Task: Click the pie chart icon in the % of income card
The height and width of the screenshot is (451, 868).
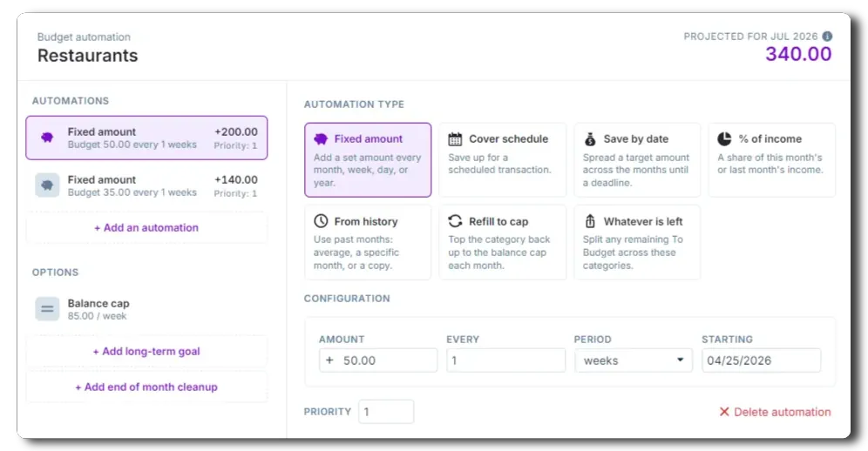Action: coord(724,138)
